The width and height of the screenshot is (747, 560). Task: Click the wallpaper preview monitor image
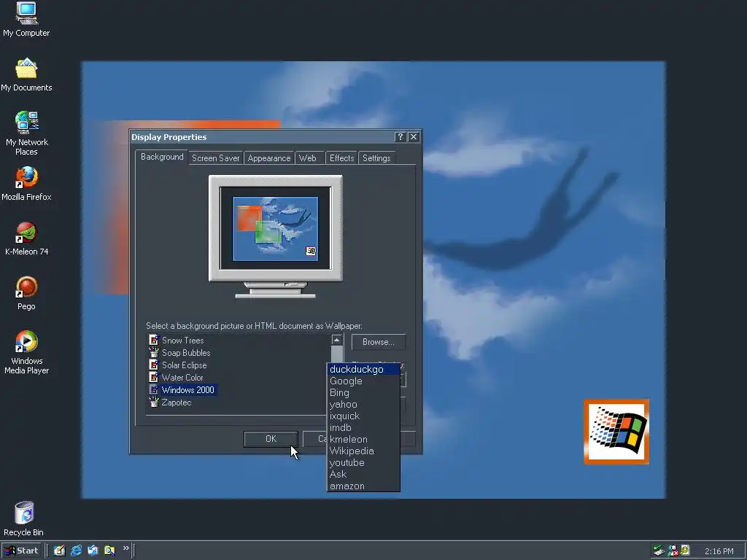pyautogui.click(x=275, y=236)
